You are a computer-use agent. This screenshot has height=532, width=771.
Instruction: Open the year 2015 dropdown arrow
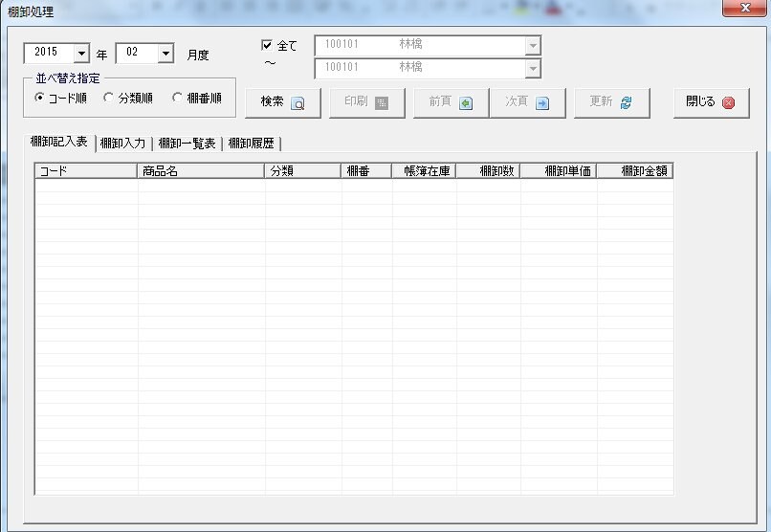[81, 53]
